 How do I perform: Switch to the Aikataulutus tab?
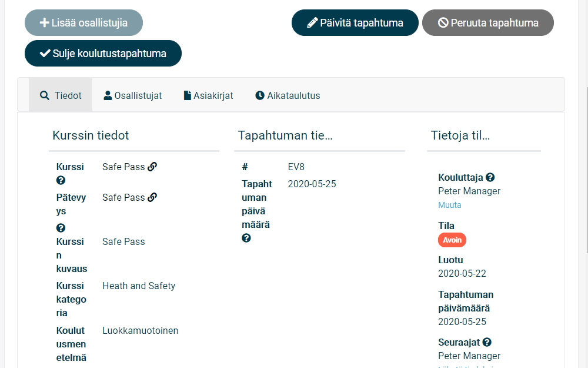(288, 95)
